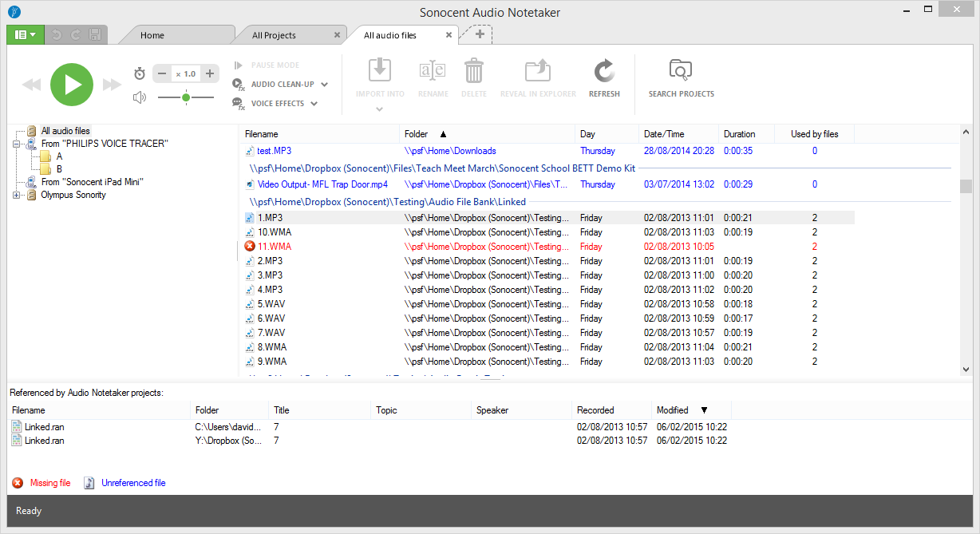Sort by the Duration column header
Screen dimensions: 980x534
740,134
